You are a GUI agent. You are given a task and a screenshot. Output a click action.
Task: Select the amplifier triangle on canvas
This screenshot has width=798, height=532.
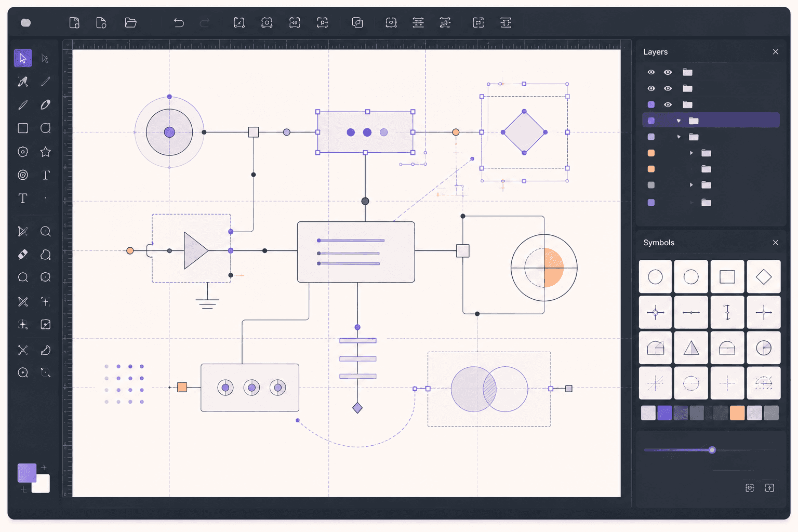[196, 250]
